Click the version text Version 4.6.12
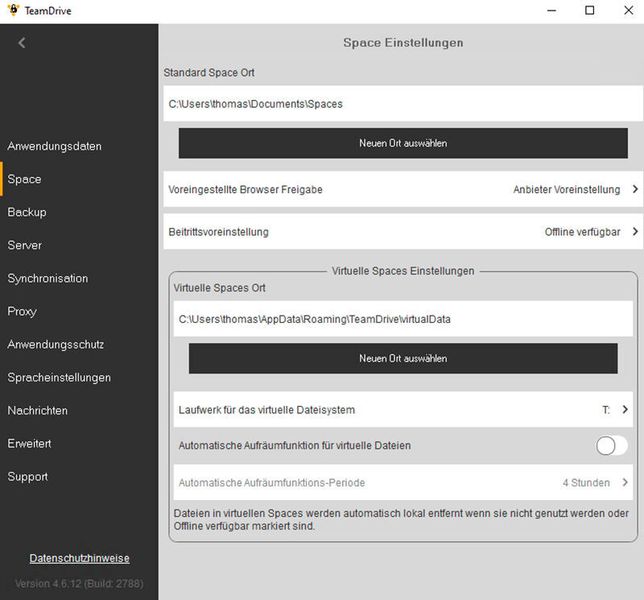 [79, 583]
